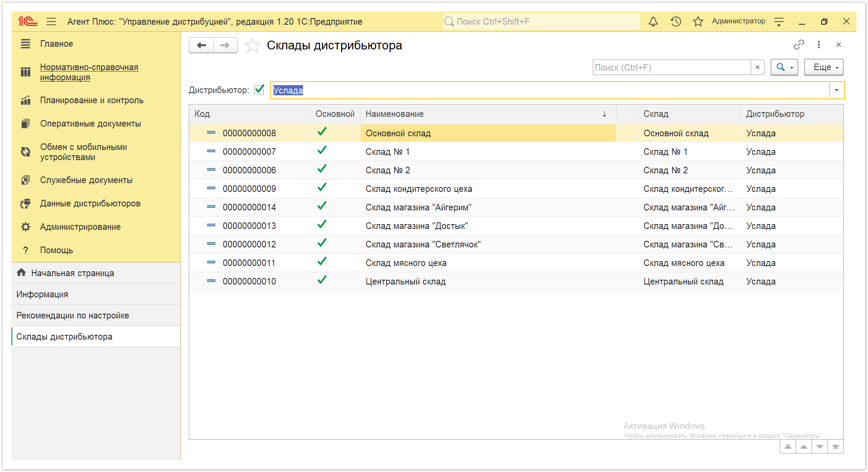Clear the search field with the x button
The height and width of the screenshot is (472, 868).
[757, 67]
